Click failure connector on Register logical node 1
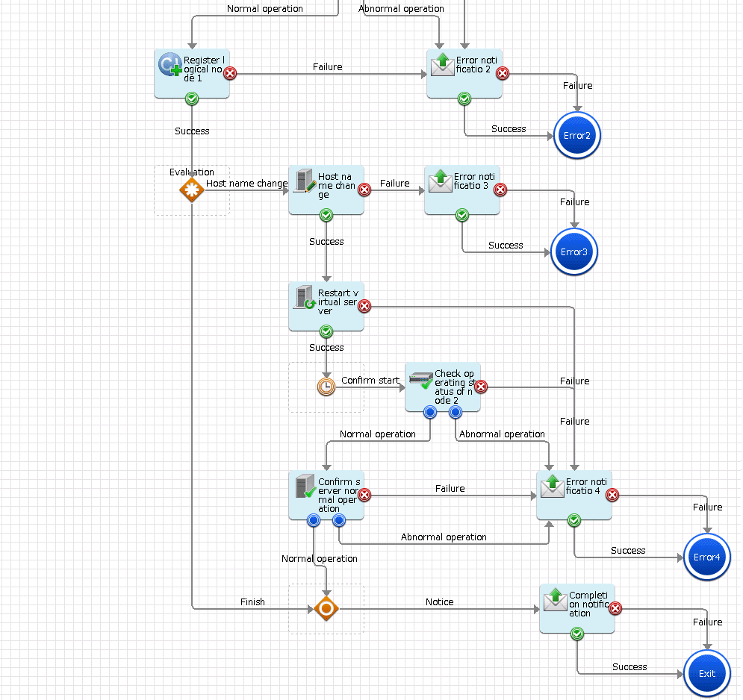The width and height of the screenshot is (743, 700). (x=230, y=73)
